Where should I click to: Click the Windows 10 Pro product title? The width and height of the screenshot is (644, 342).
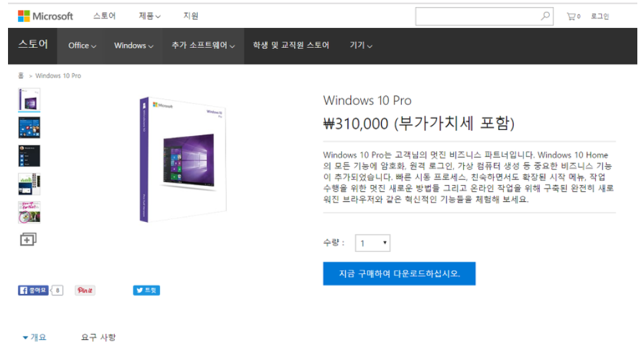[367, 101]
